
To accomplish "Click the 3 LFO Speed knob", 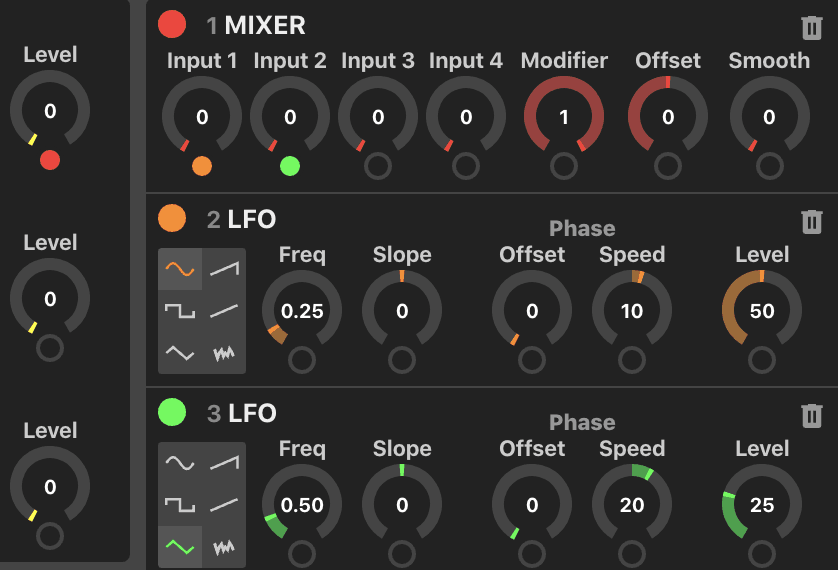I will coord(632,505).
